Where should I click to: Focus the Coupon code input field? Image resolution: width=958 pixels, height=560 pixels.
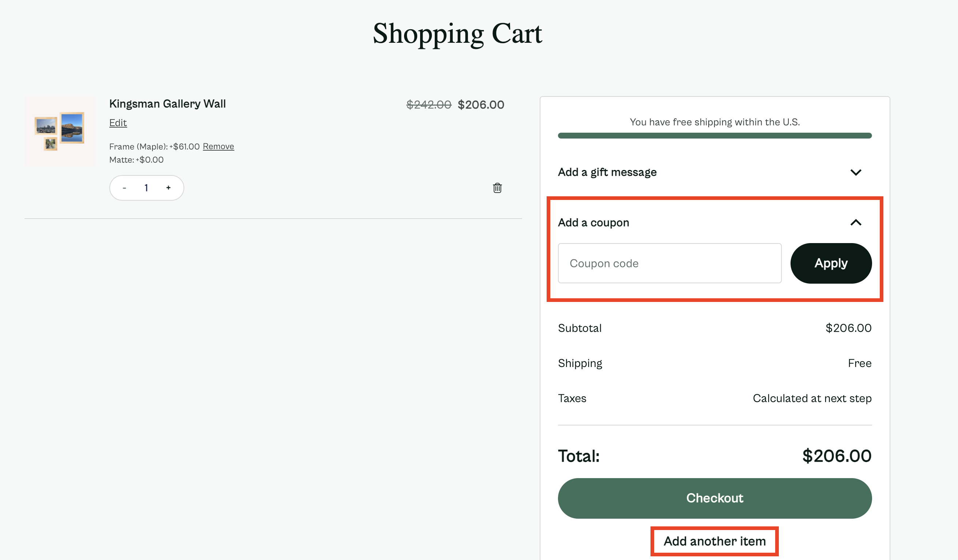coord(669,263)
